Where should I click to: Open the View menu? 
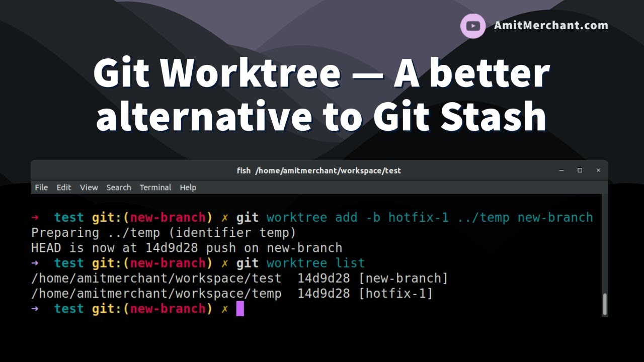pyautogui.click(x=89, y=188)
